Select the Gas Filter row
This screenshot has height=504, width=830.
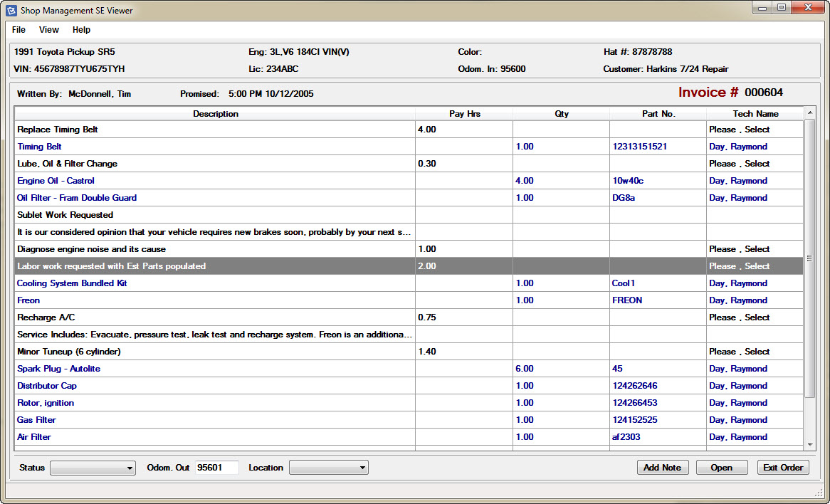(409, 420)
